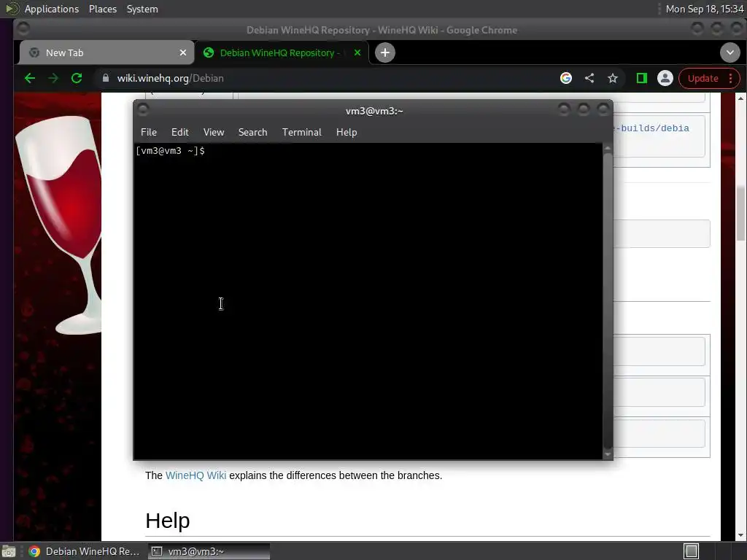Click the Help heading on wiki page
Viewport: 747px width, 560px height.
[x=168, y=521]
